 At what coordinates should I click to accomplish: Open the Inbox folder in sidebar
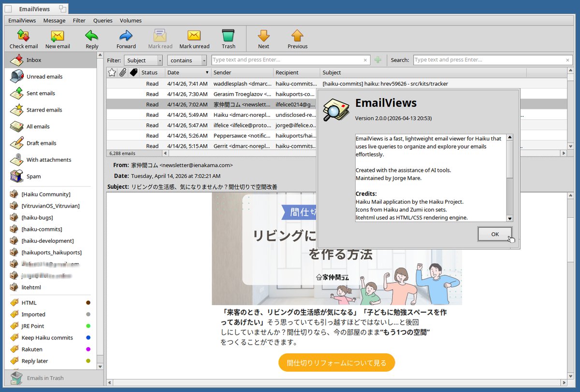51,60
